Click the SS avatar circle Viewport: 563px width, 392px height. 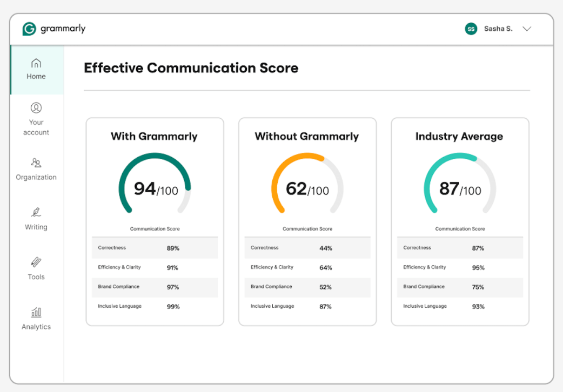pos(471,29)
